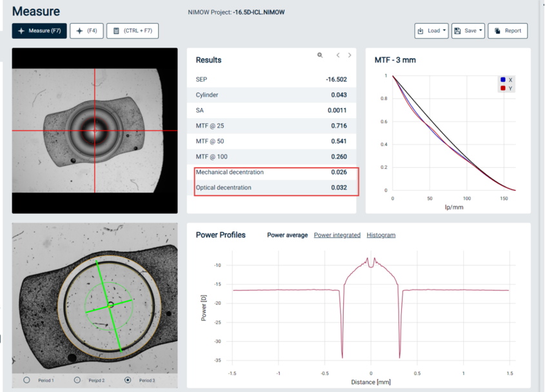Open the Load dropdown menu
545x392 pixels.
tap(431, 31)
